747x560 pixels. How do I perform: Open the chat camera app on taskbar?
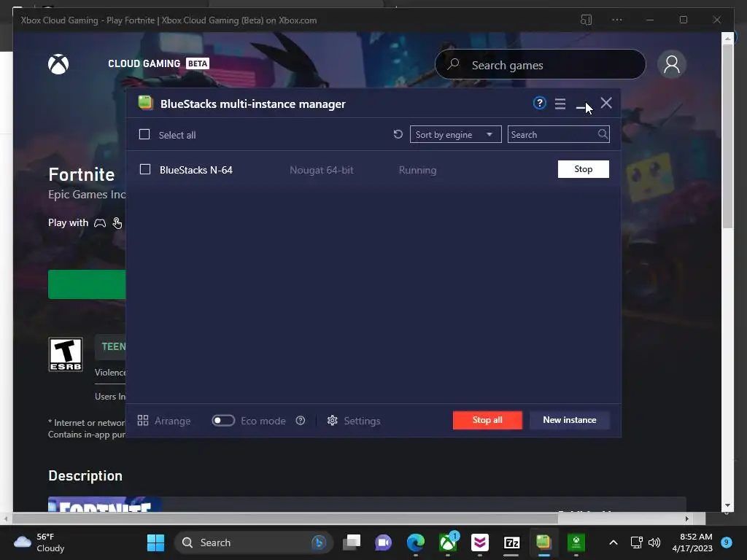(384, 542)
